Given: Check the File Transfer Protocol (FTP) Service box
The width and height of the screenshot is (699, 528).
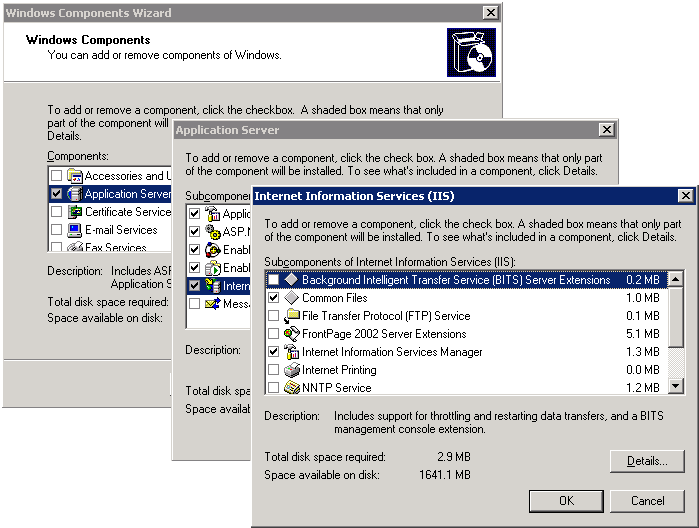Looking at the screenshot, I should click(274, 316).
